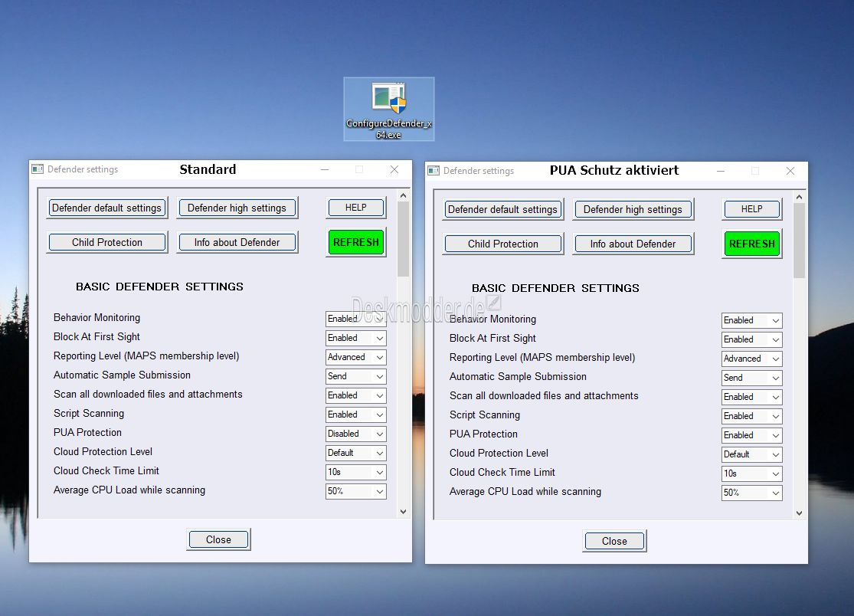Image resolution: width=854 pixels, height=616 pixels.
Task: Open Automatic Sample Submission dropdown in Standard window
Action: pyautogui.click(x=355, y=376)
